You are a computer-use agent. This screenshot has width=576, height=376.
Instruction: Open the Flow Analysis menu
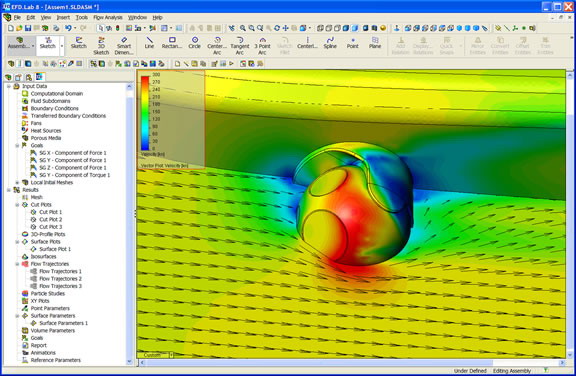[x=108, y=17]
